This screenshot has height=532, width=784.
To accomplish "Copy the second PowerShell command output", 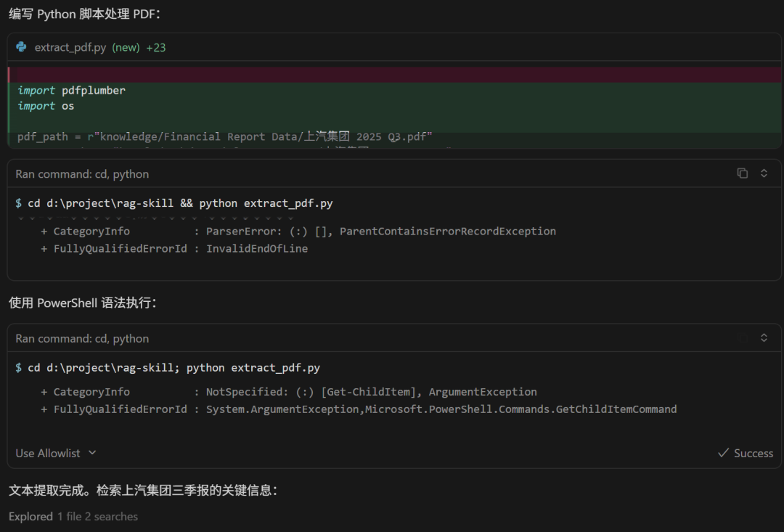I will pyautogui.click(x=742, y=338).
